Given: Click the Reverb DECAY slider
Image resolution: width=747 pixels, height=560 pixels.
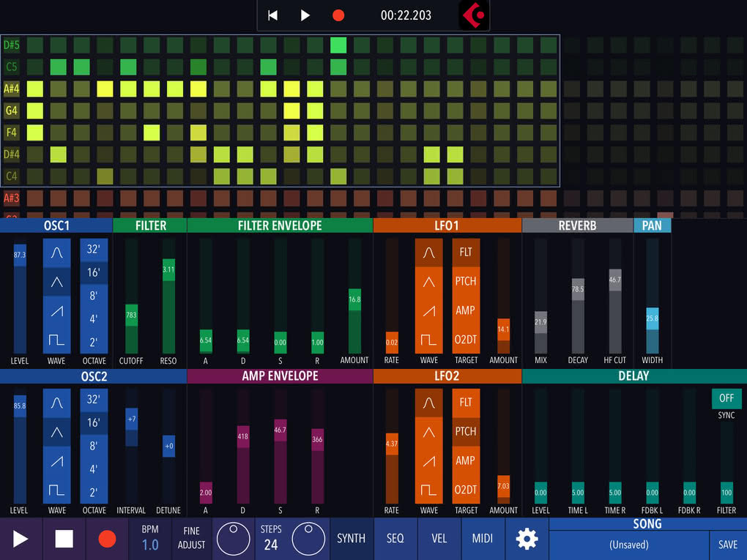Looking at the screenshot, I should pos(578,296).
